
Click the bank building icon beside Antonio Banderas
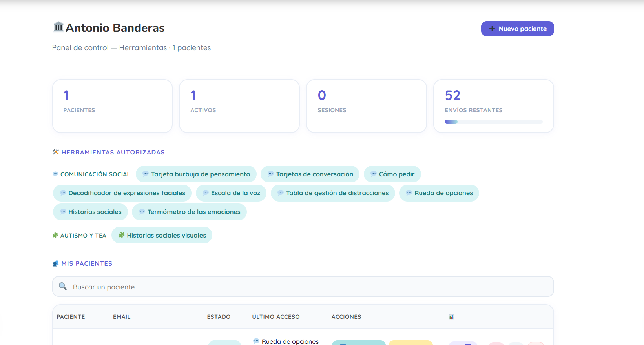pos(58,27)
